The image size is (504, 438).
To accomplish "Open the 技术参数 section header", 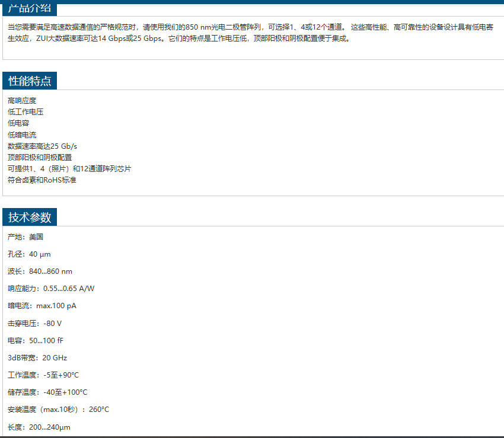I will click(x=30, y=217).
